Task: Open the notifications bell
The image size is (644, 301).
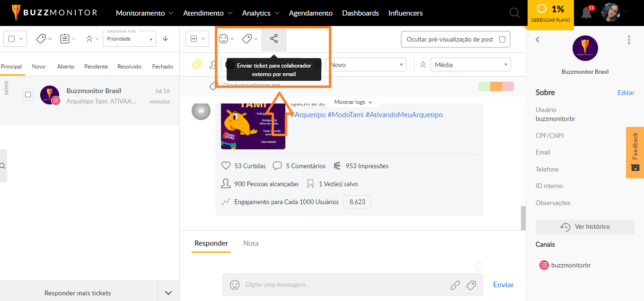Action: (586, 13)
